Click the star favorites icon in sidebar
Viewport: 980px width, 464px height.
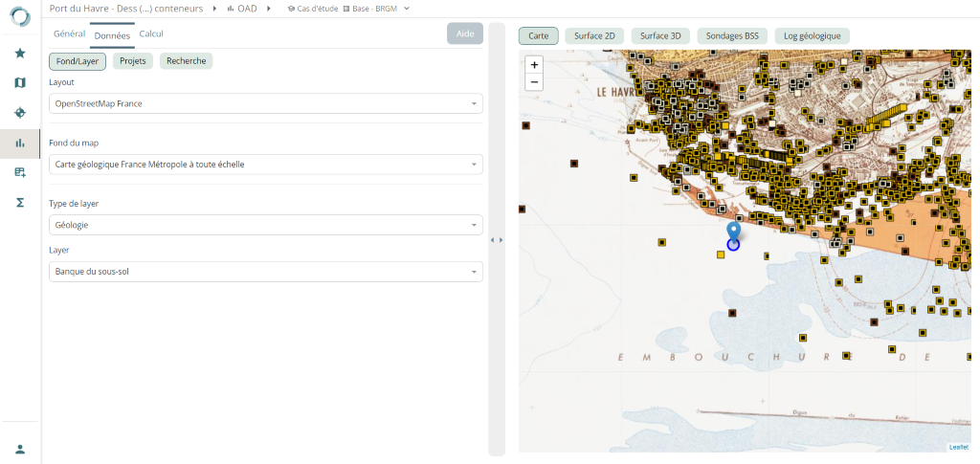[x=20, y=54]
